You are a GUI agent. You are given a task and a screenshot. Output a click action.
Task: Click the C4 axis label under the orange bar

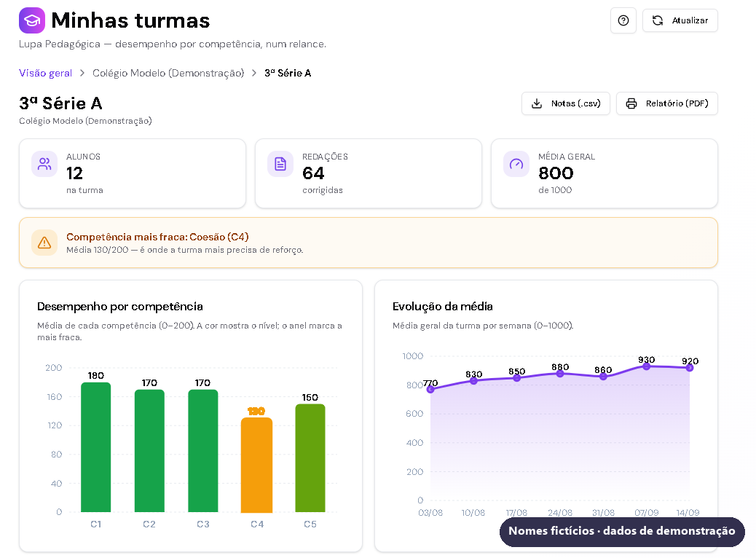click(x=257, y=524)
